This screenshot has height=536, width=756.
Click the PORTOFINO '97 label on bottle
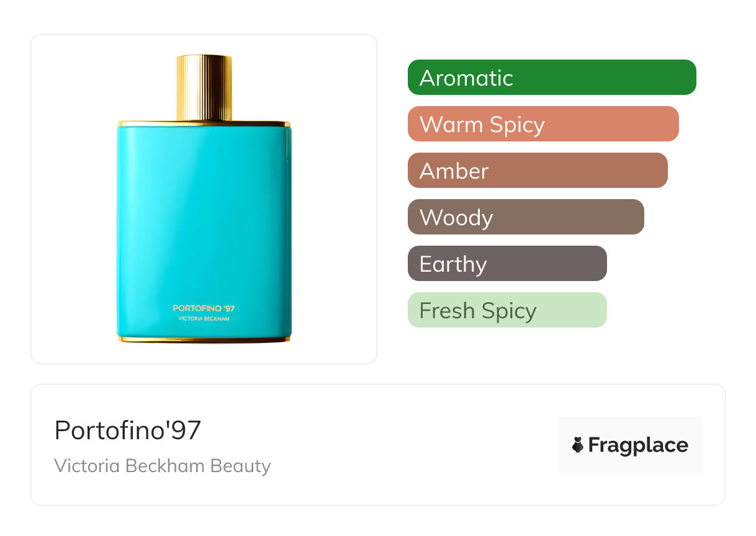(x=204, y=308)
